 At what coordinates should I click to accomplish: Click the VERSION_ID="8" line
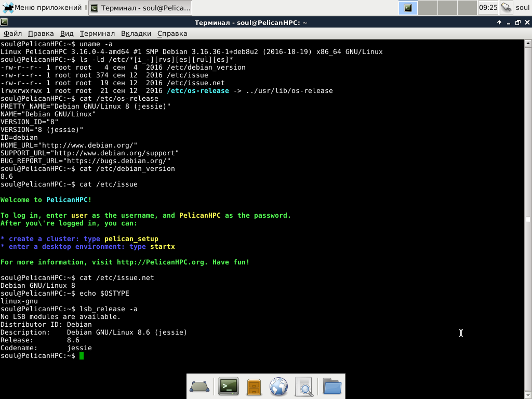click(x=29, y=122)
